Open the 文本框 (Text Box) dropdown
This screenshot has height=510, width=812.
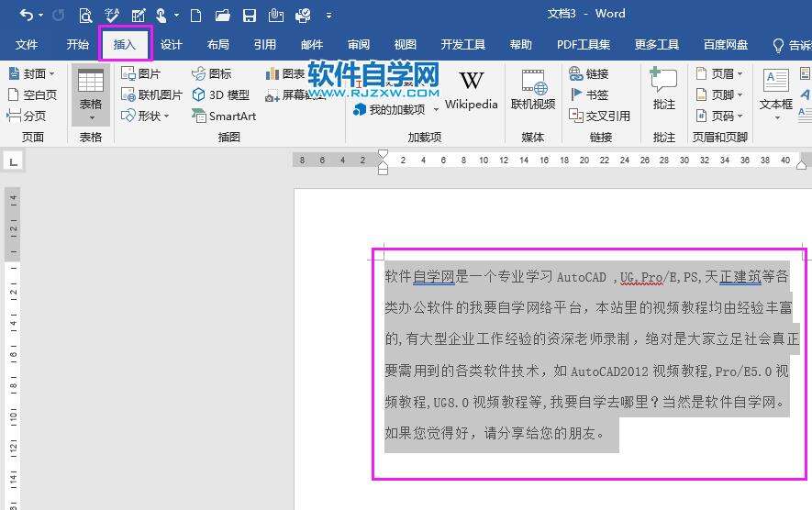coord(775,94)
